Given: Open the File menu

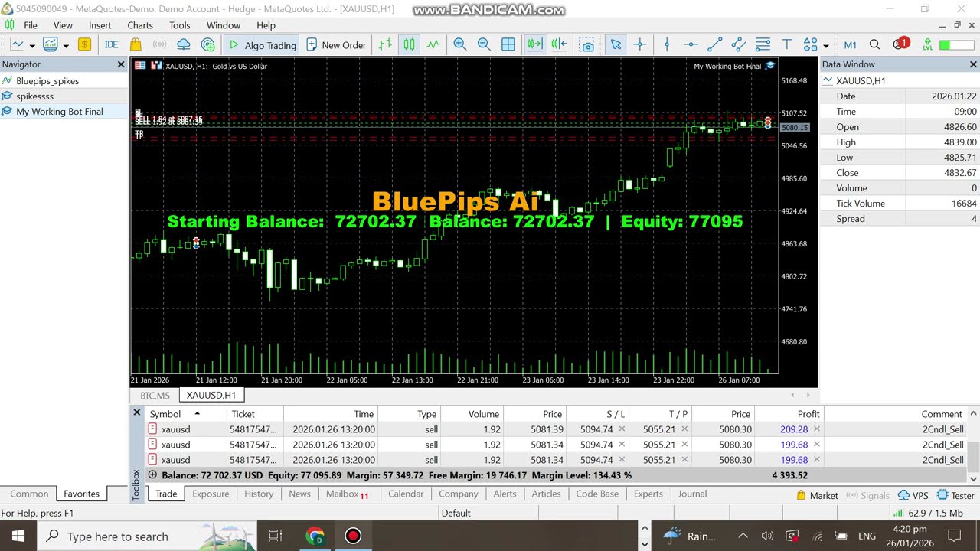Looking at the screenshot, I should click(31, 25).
